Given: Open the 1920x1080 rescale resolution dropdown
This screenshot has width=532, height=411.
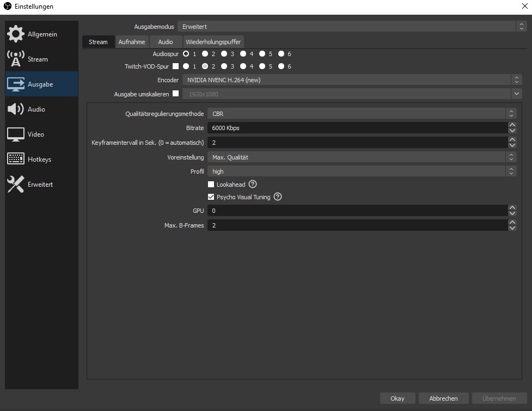Looking at the screenshot, I should point(352,94).
